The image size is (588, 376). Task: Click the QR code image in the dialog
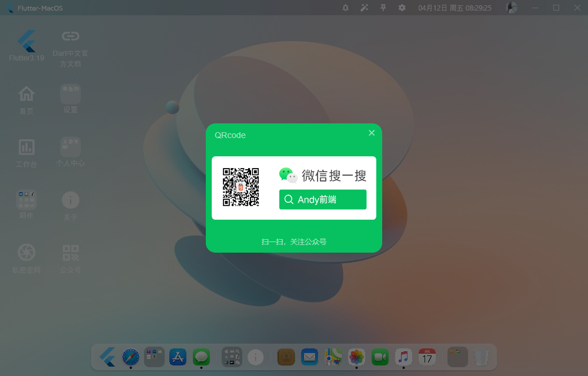(240, 187)
